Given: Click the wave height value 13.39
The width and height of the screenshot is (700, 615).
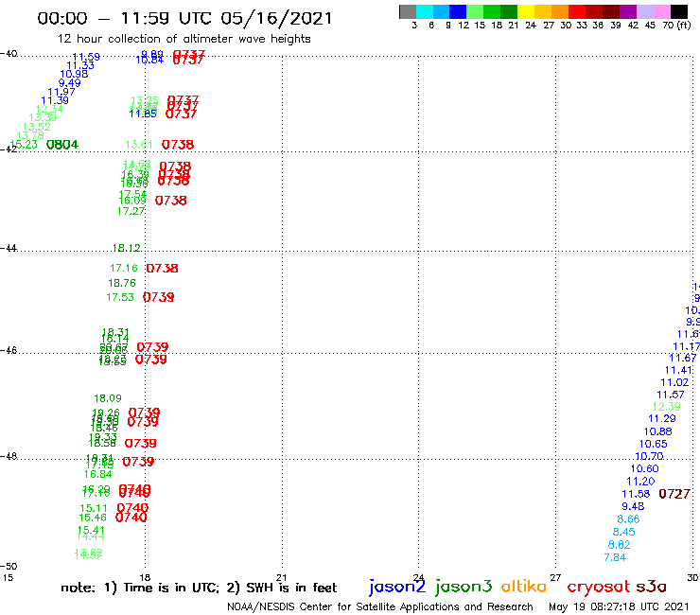Looking at the screenshot, I should pos(43,117).
